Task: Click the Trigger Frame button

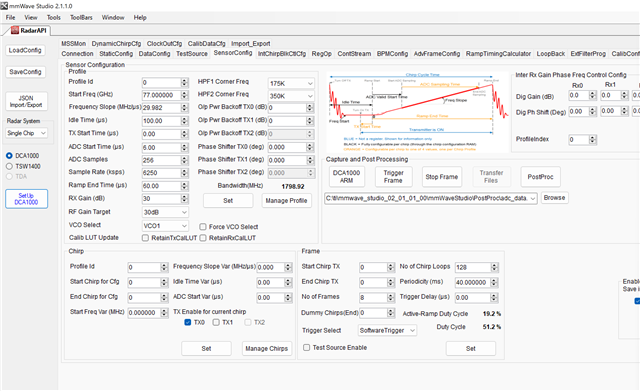Action: (393, 176)
